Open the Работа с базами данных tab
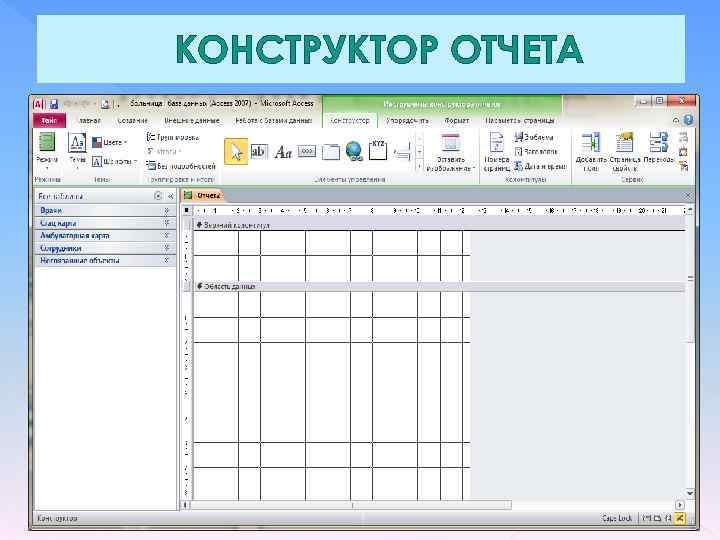This screenshot has height=540, width=720. (x=273, y=121)
